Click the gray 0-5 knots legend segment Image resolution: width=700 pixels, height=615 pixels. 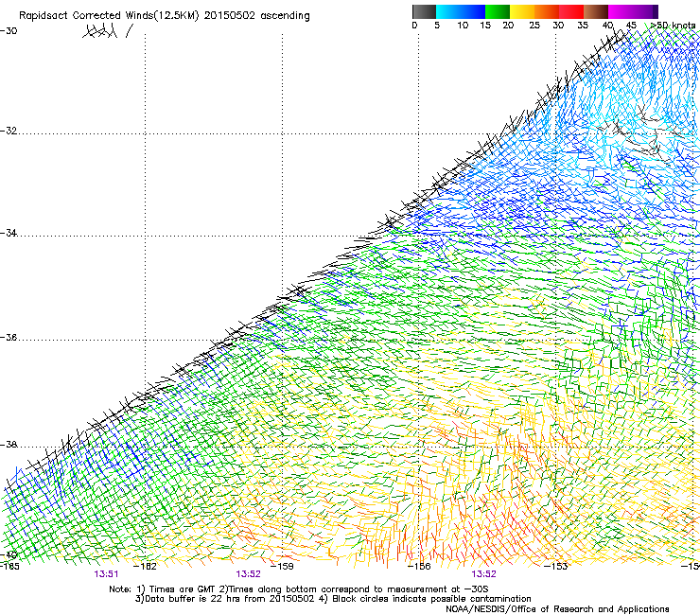424,11
